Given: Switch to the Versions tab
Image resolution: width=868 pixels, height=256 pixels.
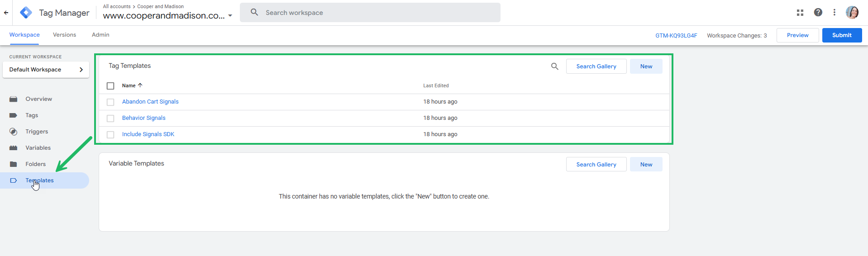Looking at the screenshot, I should click(64, 35).
